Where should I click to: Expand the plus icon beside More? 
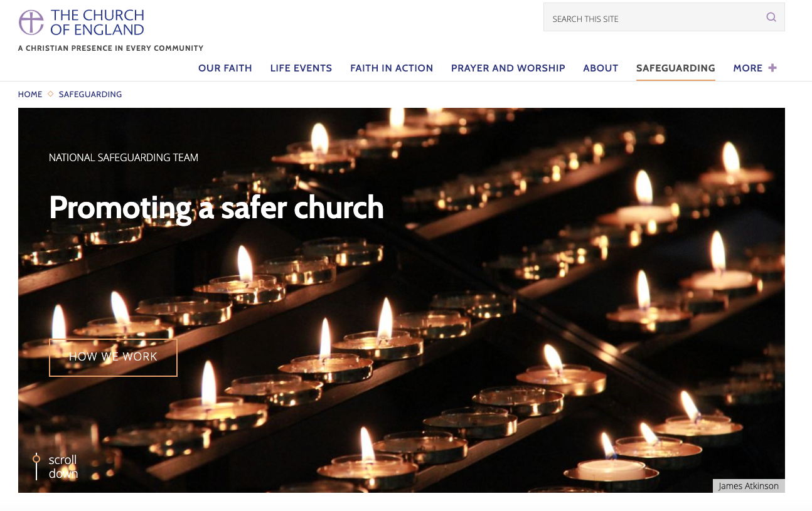click(772, 68)
